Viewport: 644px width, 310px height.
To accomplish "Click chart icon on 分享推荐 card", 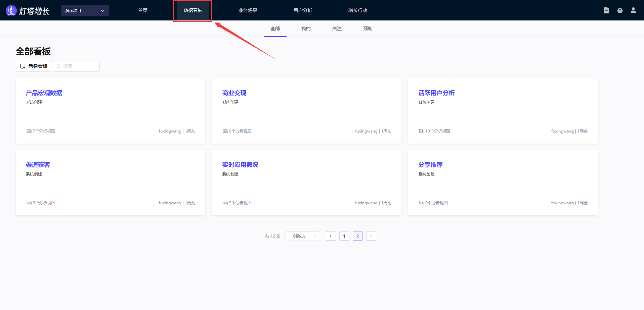I will point(421,203).
